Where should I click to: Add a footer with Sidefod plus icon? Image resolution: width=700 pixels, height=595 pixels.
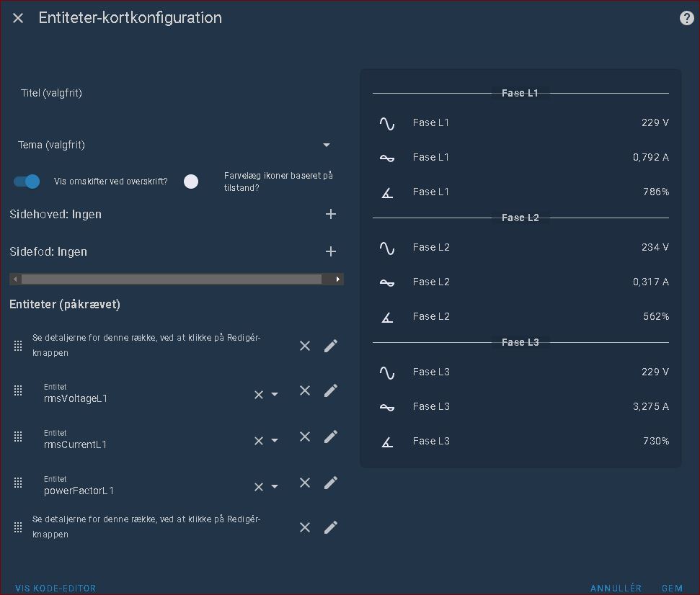(330, 251)
